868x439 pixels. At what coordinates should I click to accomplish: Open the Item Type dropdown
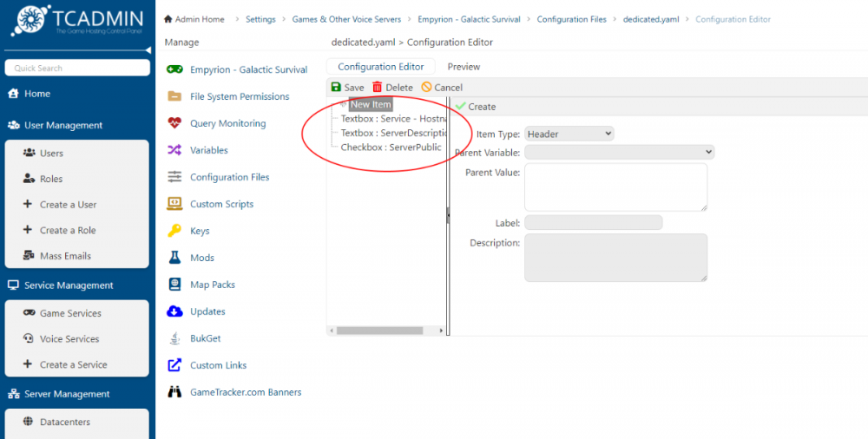tap(569, 134)
